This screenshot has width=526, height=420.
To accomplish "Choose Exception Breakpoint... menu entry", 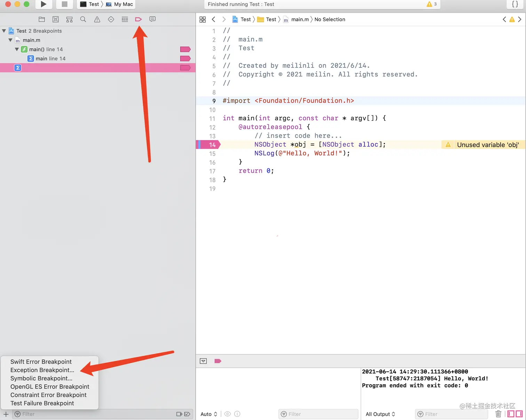I will point(42,370).
